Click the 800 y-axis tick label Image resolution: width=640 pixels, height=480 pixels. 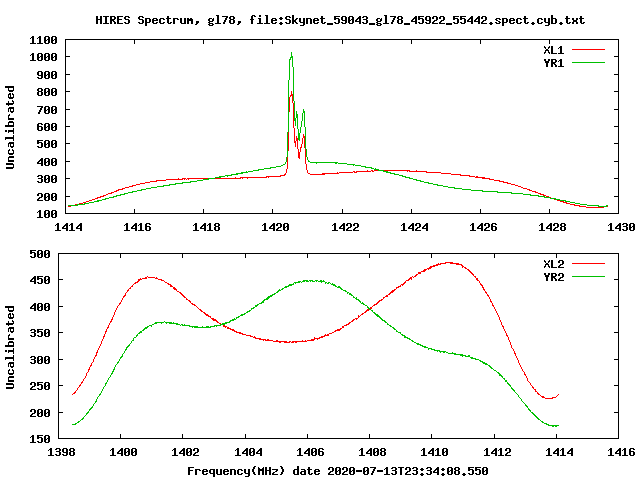(47, 92)
